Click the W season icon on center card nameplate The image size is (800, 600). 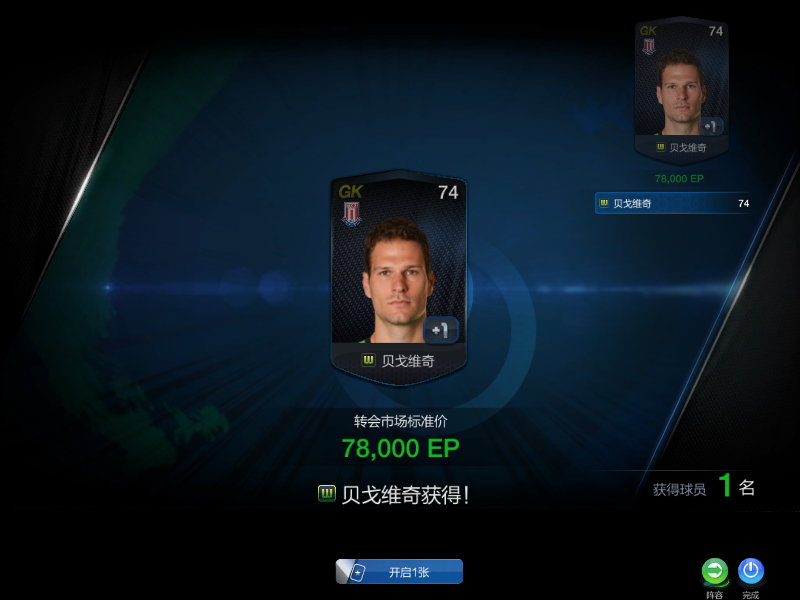pyautogui.click(x=368, y=360)
